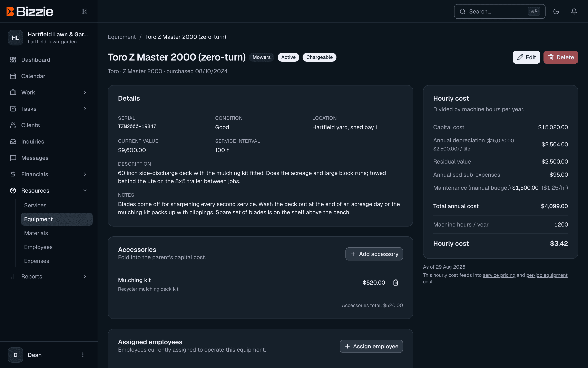Expand the Work submenu chevron
Image resolution: width=588 pixels, height=368 pixels.
tap(85, 92)
